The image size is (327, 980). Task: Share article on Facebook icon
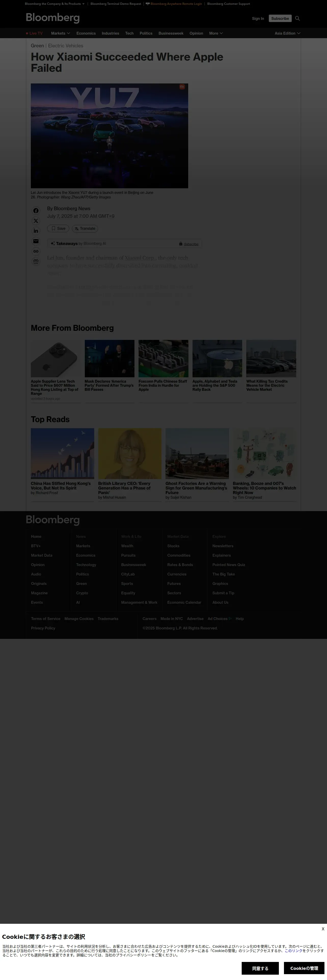[x=36, y=211]
